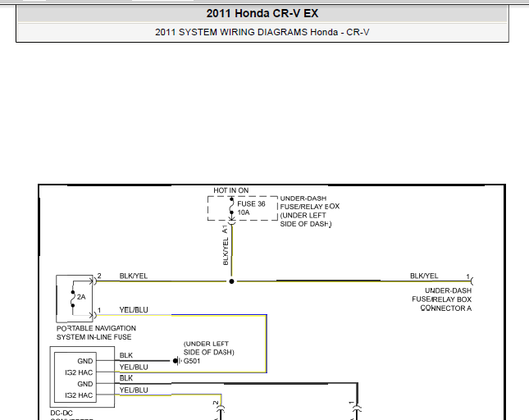The width and height of the screenshot is (529, 420).
Task: Click 'YEL/BLU' label beside top IG2 HAC
Action: click(x=134, y=367)
